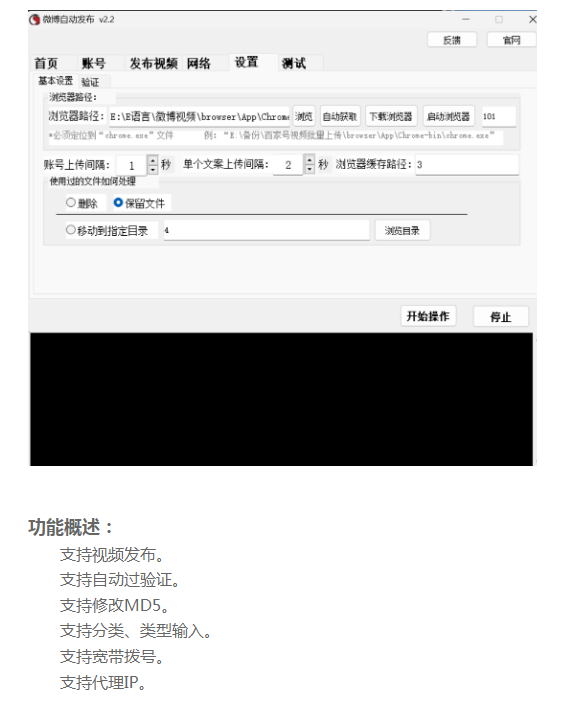566x723 pixels.
Task: Decrease 单个文案上传间隔 with down arrow
Action: tap(310, 169)
